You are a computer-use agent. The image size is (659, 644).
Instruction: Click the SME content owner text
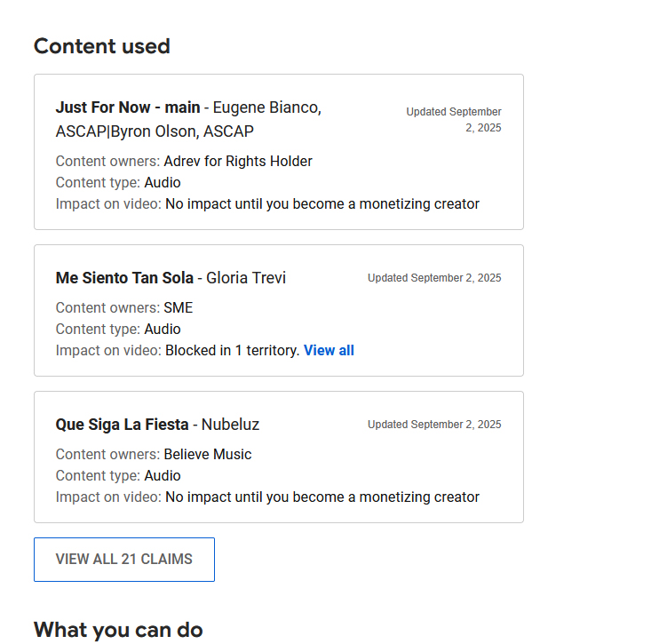point(179,308)
